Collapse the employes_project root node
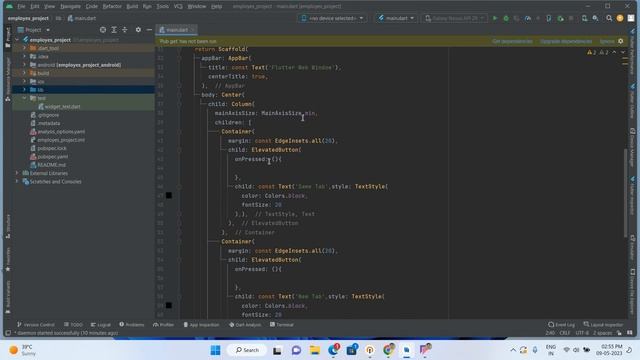 click(17, 40)
